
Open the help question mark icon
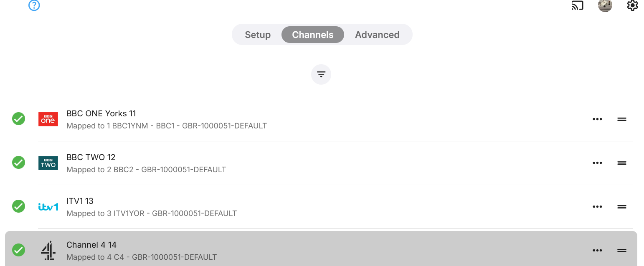tap(34, 5)
